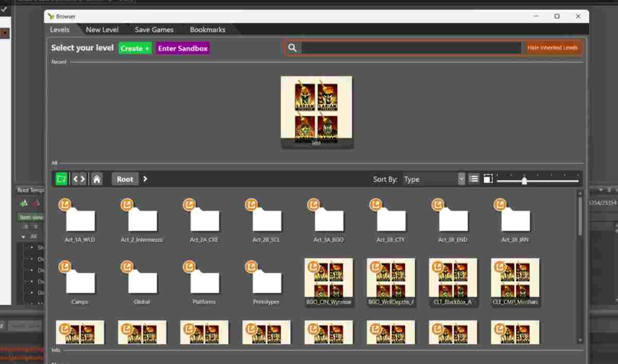Close the Browser window
The image size is (618, 364).
(x=578, y=16)
